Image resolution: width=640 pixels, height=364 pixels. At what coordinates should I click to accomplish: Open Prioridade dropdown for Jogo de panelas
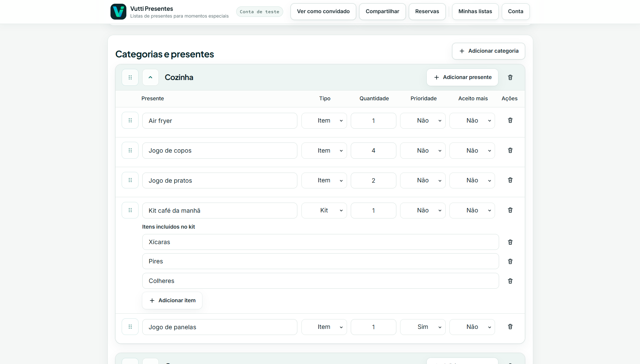pyautogui.click(x=423, y=327)
